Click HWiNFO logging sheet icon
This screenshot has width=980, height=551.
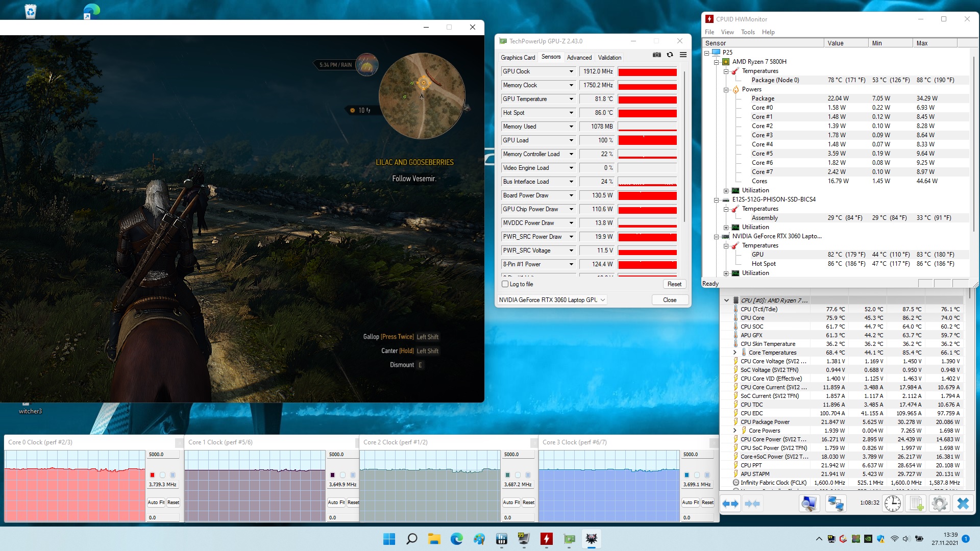(916, 504)
